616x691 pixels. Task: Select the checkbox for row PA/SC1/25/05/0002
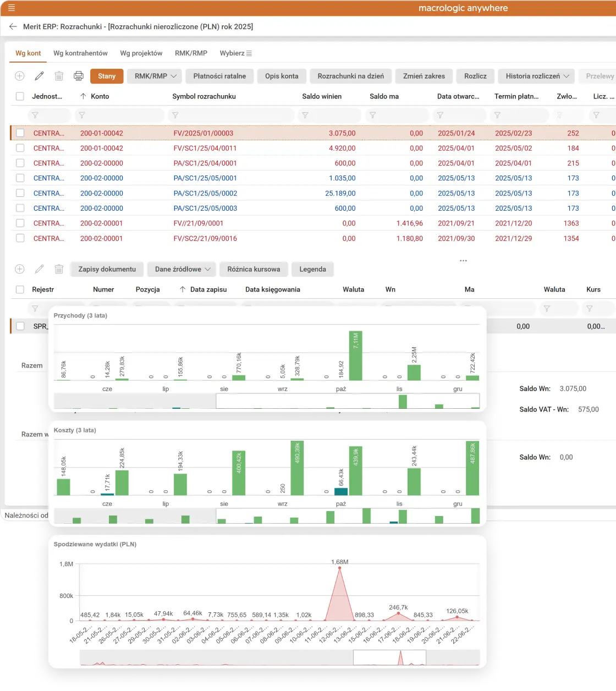point(20,193)
